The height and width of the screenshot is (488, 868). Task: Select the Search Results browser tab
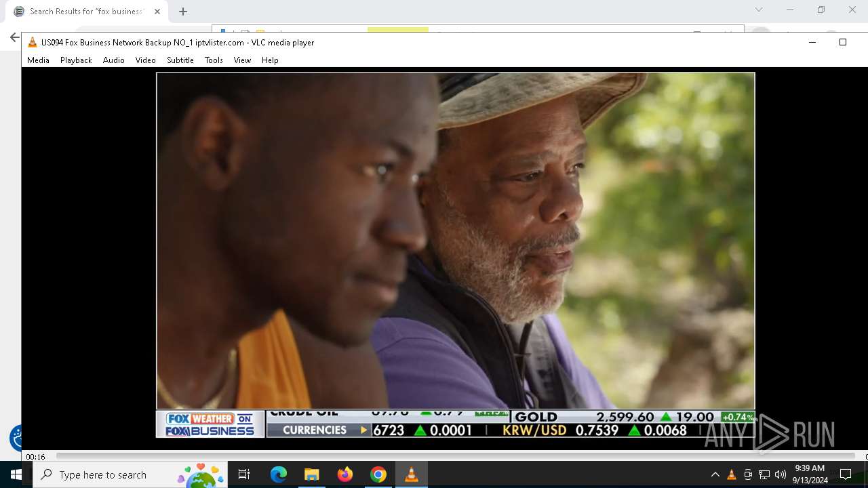pos(87,12)
